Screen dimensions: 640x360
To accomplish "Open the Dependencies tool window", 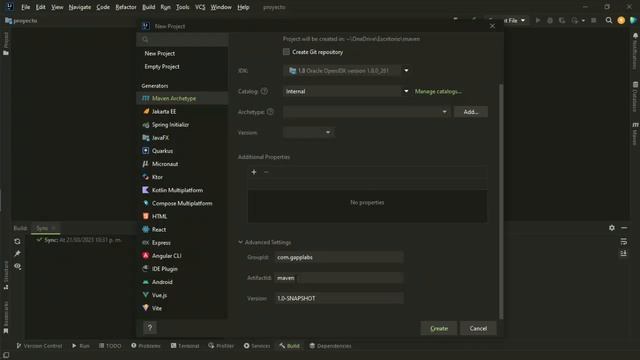I will point(330,346).
